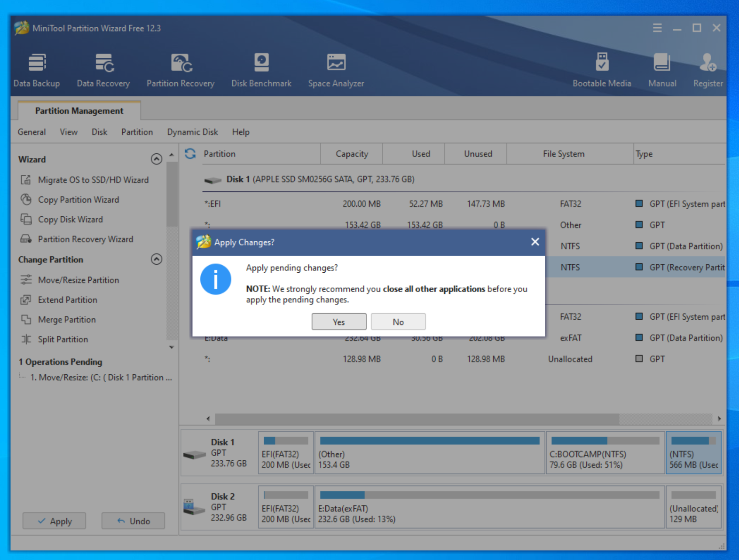Click the Type column header
The image size is (739, 560).
(x=679, y=154)
